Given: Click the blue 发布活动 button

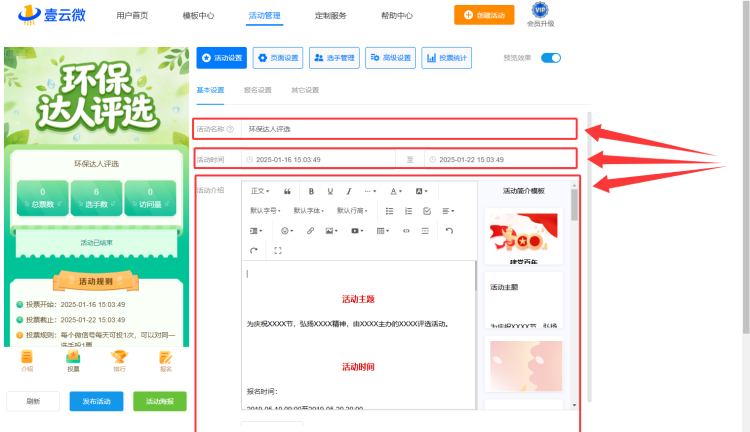Looking at the screenshot, I should tap(96, 401).
